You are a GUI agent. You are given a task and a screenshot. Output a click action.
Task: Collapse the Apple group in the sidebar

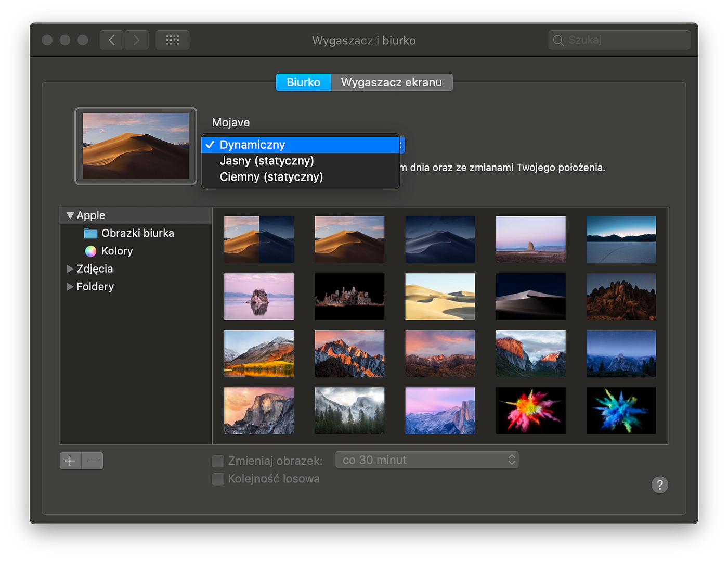[x=70, y=215]
